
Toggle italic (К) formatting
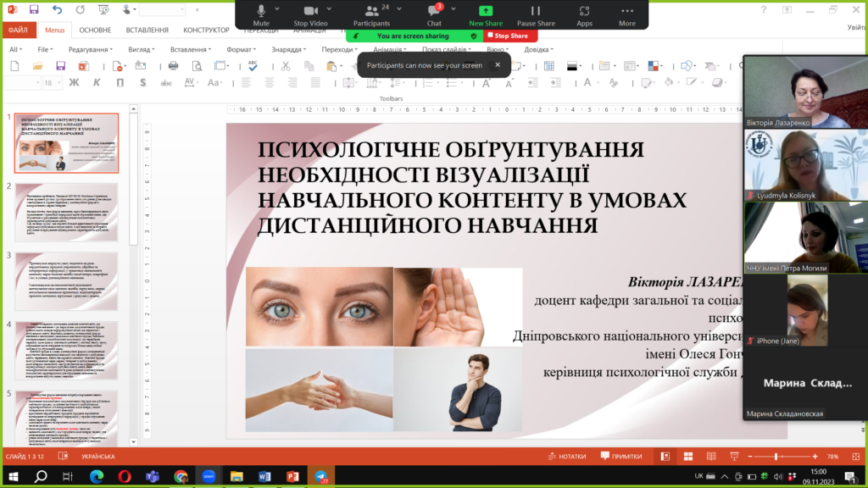(97, 82)
